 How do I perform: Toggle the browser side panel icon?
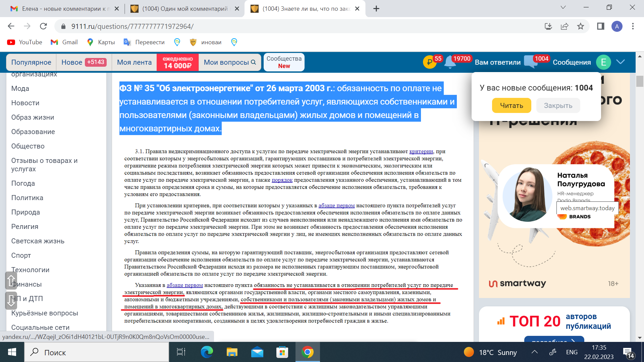pos(600,26)
